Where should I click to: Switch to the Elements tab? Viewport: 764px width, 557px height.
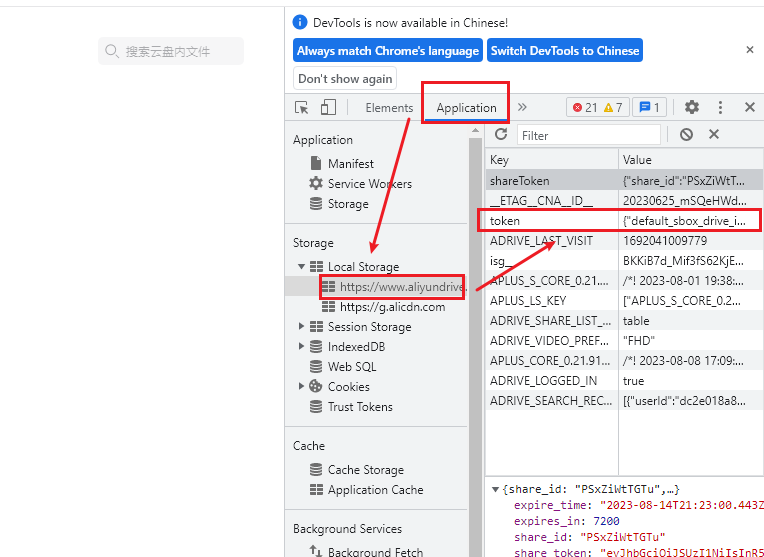pyautogui.click(x=389, y=108)
